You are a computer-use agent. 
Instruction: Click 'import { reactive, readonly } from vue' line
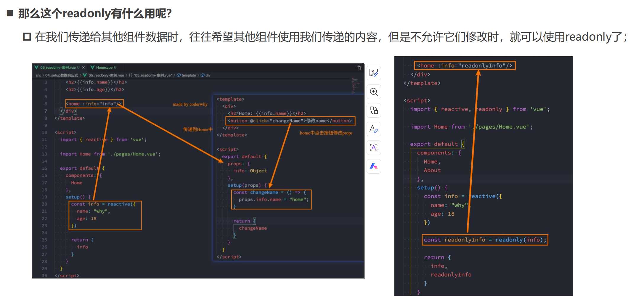[x=480, y=109]
